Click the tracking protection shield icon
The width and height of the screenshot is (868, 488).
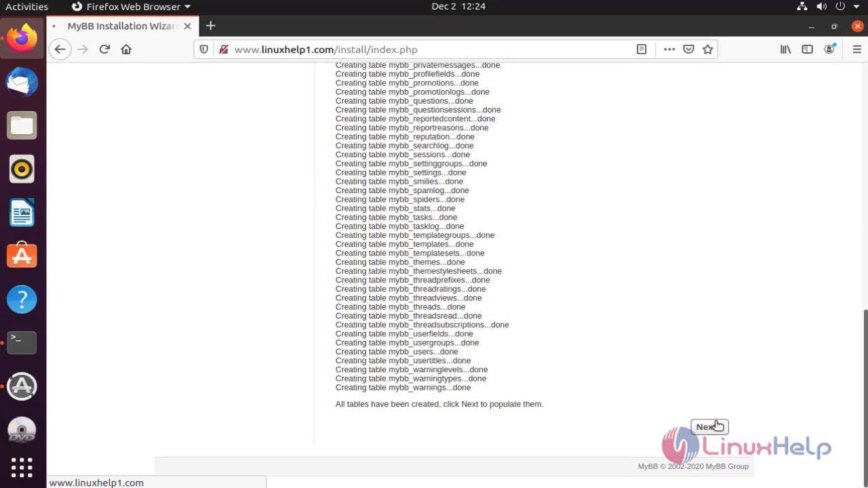204,49
